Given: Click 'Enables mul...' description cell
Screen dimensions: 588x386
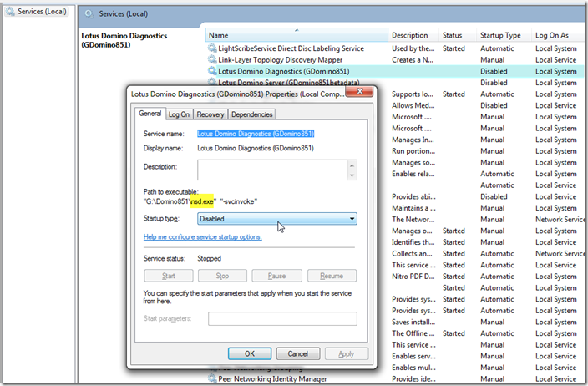Looking at the screenshot, I should (413, 368).
